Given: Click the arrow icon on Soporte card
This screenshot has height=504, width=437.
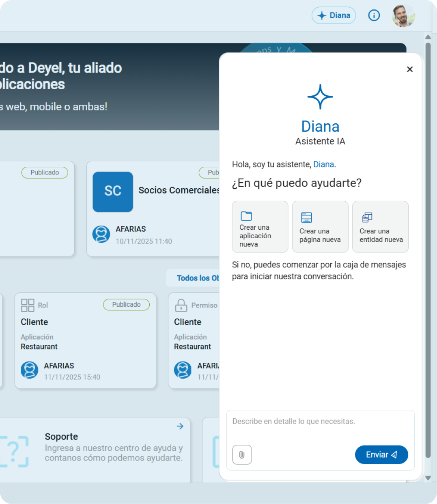Looking at the screenshot, I should point(180,426).
